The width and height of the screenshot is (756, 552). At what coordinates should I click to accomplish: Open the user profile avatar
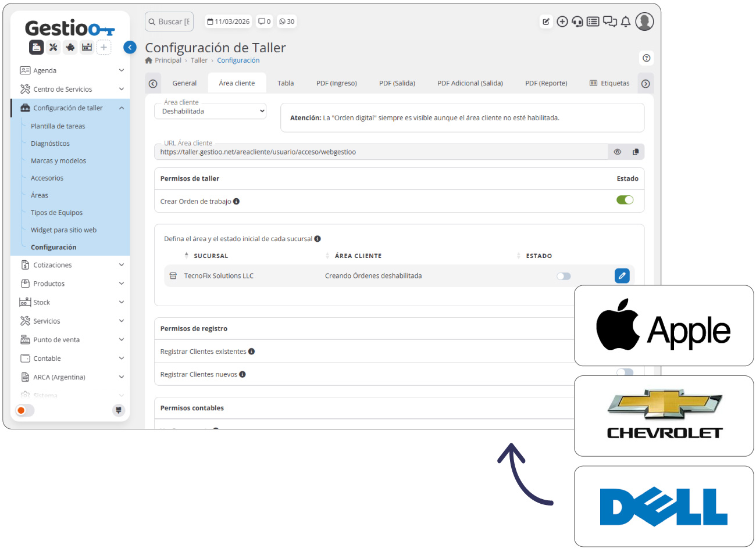tap(644, 21)
